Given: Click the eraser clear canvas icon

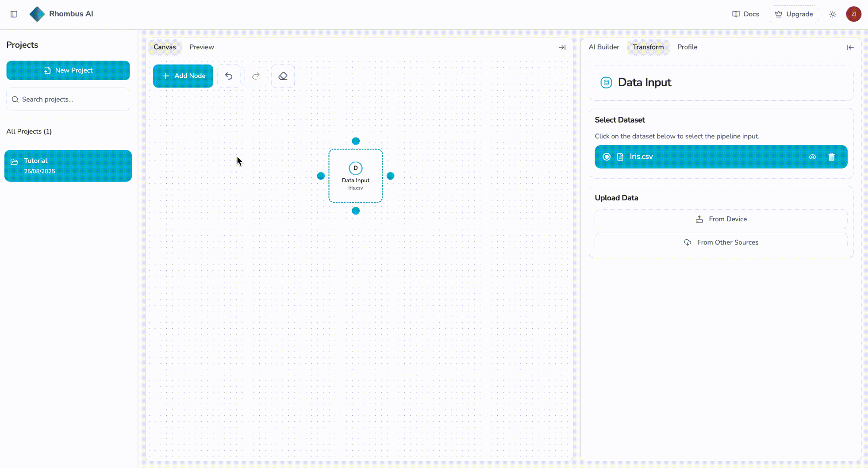Looking at the screenshot, I should [x=283, y=76].
